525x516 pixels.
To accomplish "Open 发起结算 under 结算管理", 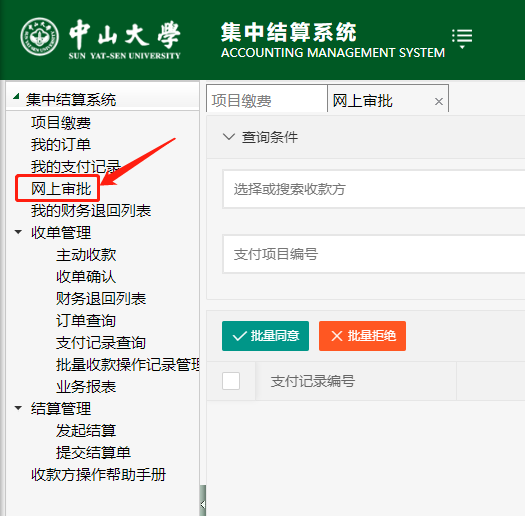I will (86, 431).
